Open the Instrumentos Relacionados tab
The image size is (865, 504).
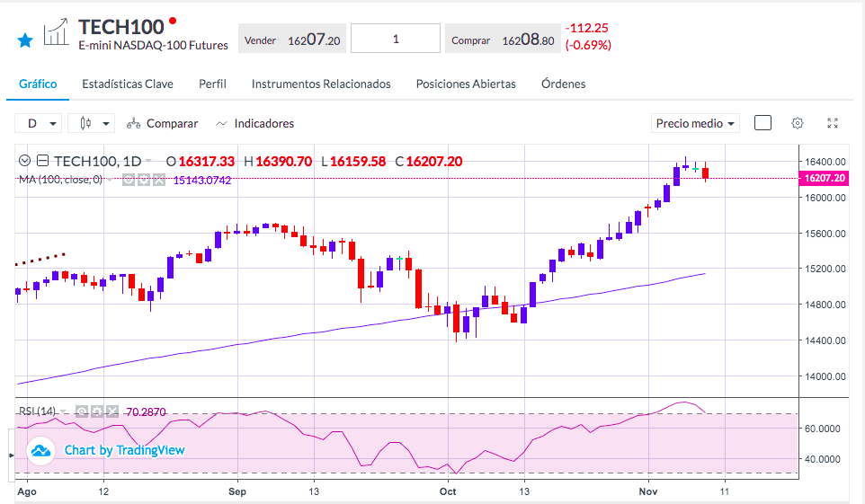tap(321, 84)
